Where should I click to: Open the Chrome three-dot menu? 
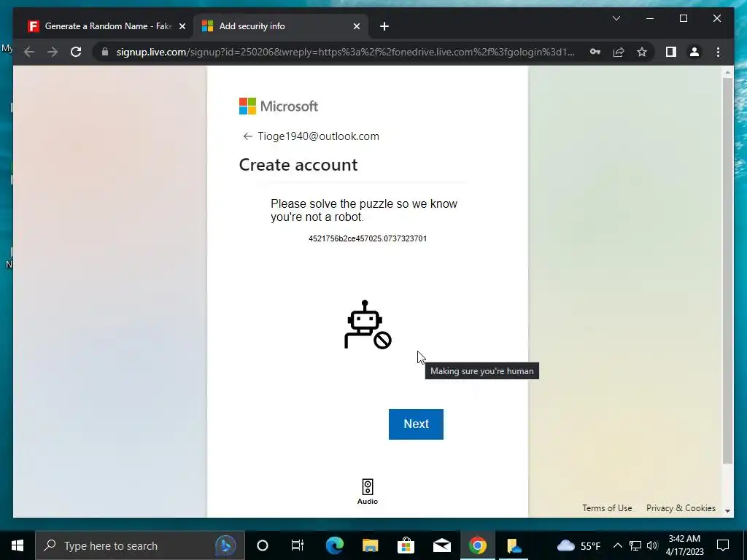coord(718,52)
